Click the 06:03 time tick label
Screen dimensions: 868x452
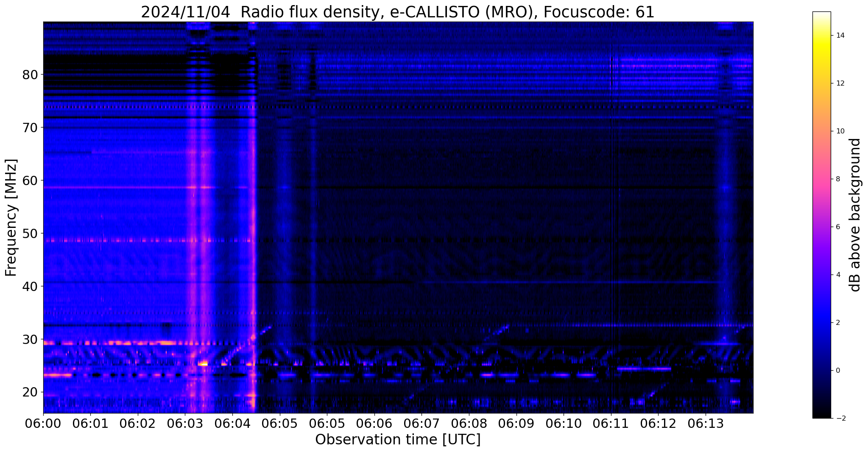[x=185, y=424]
